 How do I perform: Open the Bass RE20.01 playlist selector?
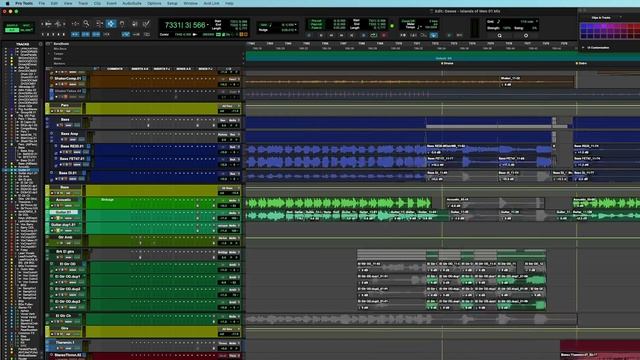(89, 146)
